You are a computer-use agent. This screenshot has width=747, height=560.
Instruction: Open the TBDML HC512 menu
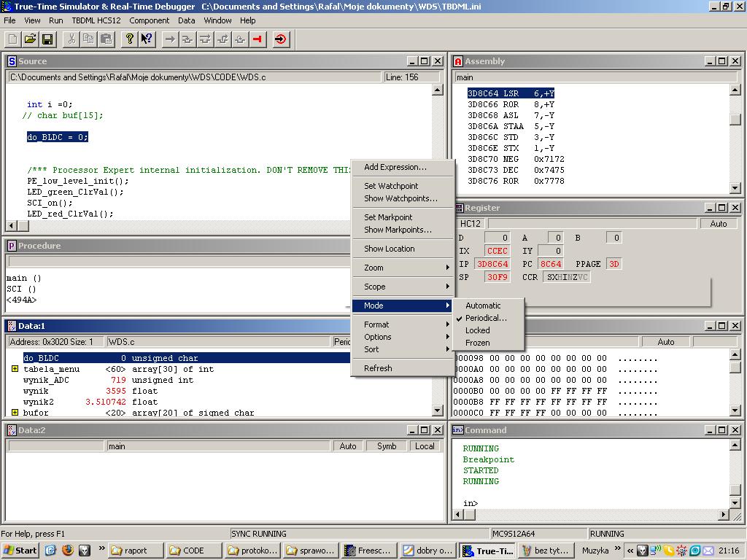pos(96,20)
